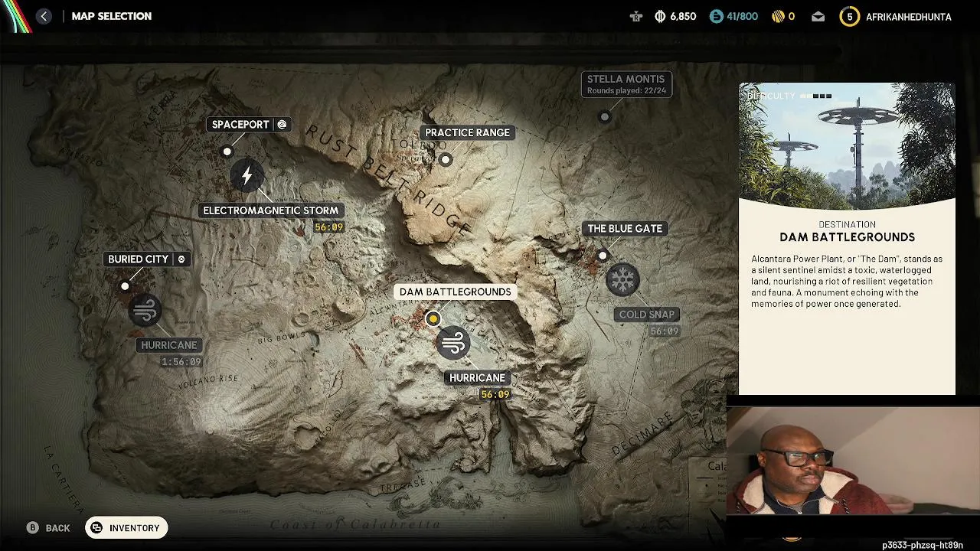980x551 pixels.
Task: Click the 41/800 token count
Action: pyautogui.click(x=742, y=16)
